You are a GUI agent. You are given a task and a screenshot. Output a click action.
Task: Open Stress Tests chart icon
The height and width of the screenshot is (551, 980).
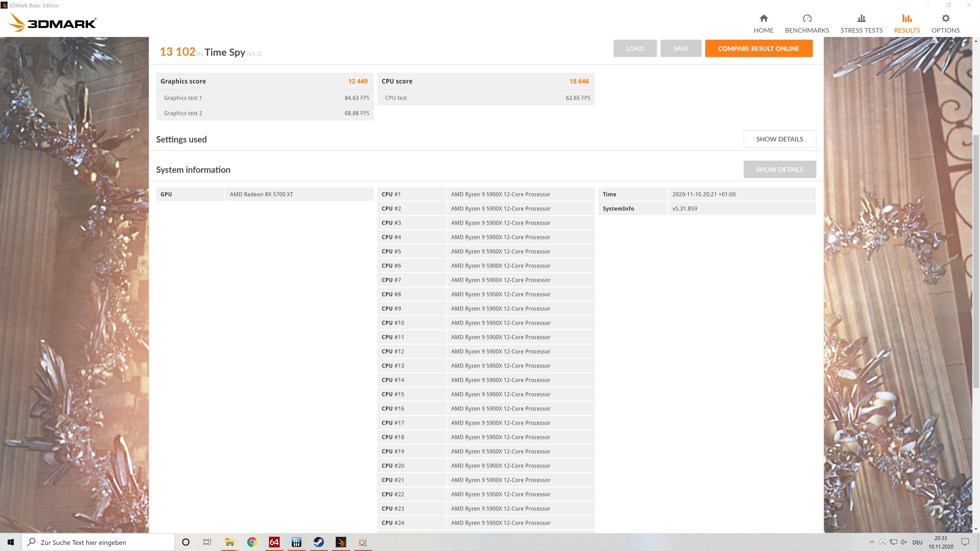coord(861,19)
